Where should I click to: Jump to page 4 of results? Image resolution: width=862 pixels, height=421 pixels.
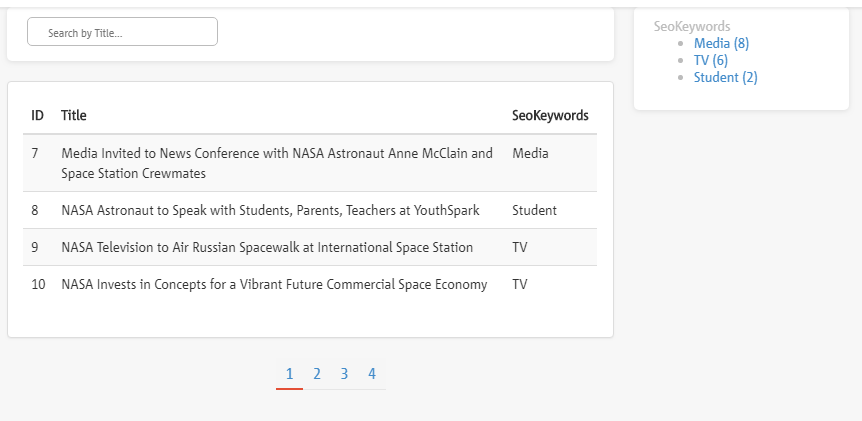(x=371, y=374)
